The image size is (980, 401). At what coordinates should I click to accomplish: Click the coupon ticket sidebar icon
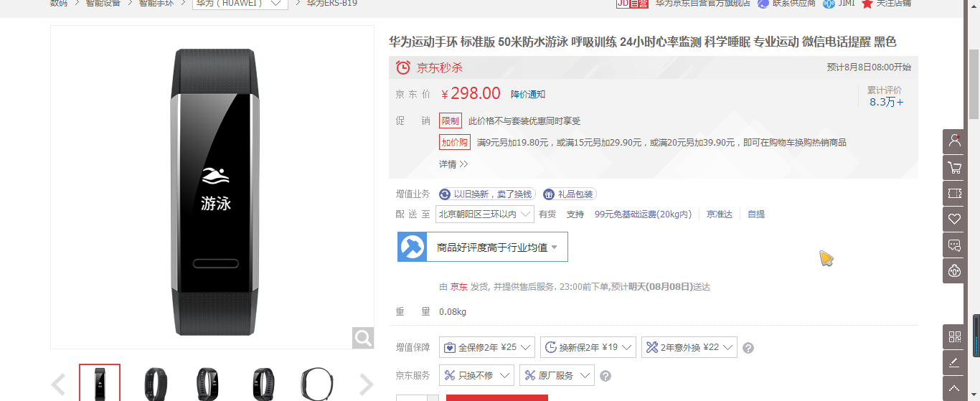click(954, 193)
